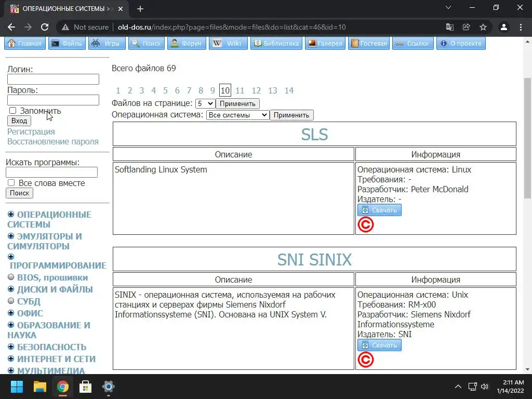Open Chrome's three-dot menu
This screenshot has height=399, width=532.
pyautogui.click(x=521, y=27)
